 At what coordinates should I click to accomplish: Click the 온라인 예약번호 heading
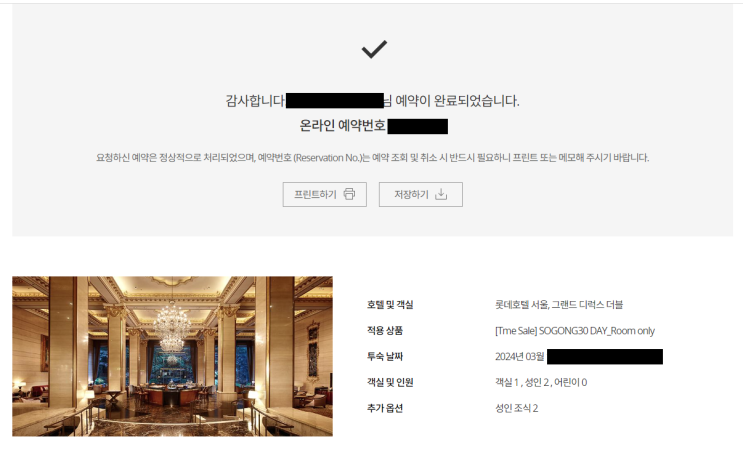click(x=343, y=126)
